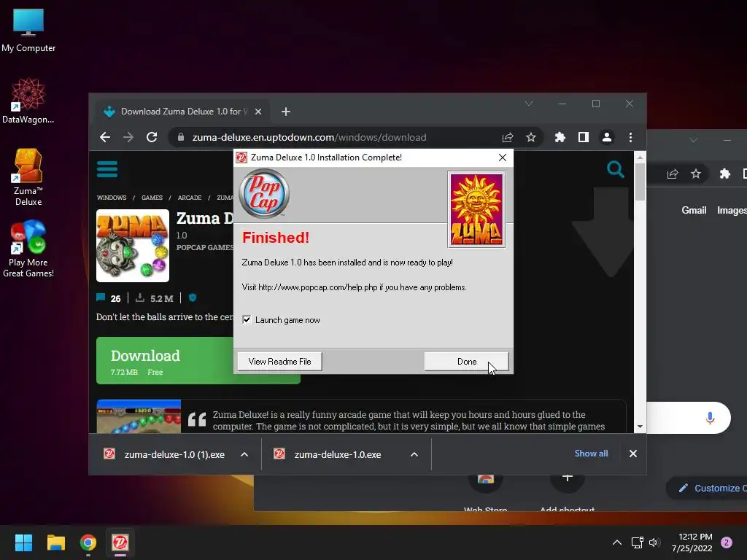Image resolution: width=747 pixels, height=560 pixels.
Task: Click the Chrome forward arrow
Action: [128, 138]
